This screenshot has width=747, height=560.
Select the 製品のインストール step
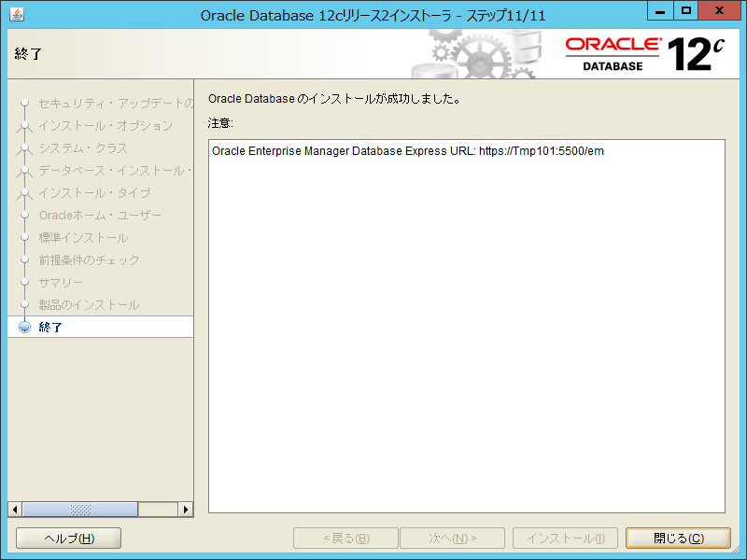(89, 305)
